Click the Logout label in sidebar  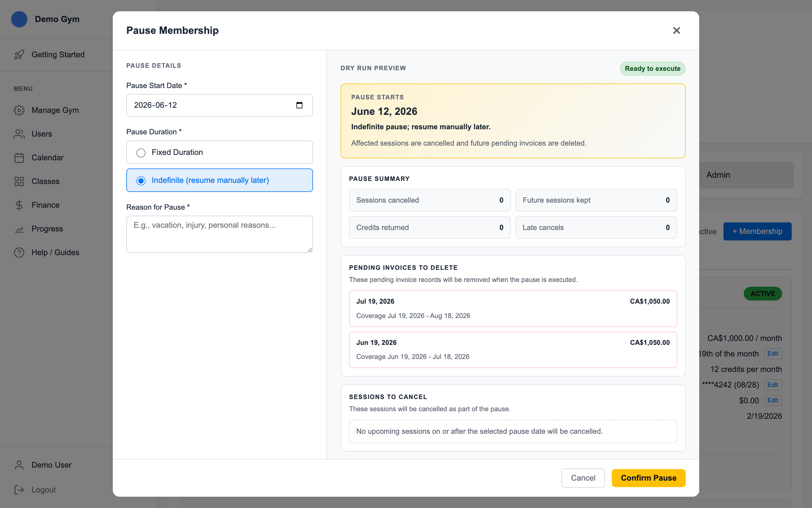pos(44,490)
